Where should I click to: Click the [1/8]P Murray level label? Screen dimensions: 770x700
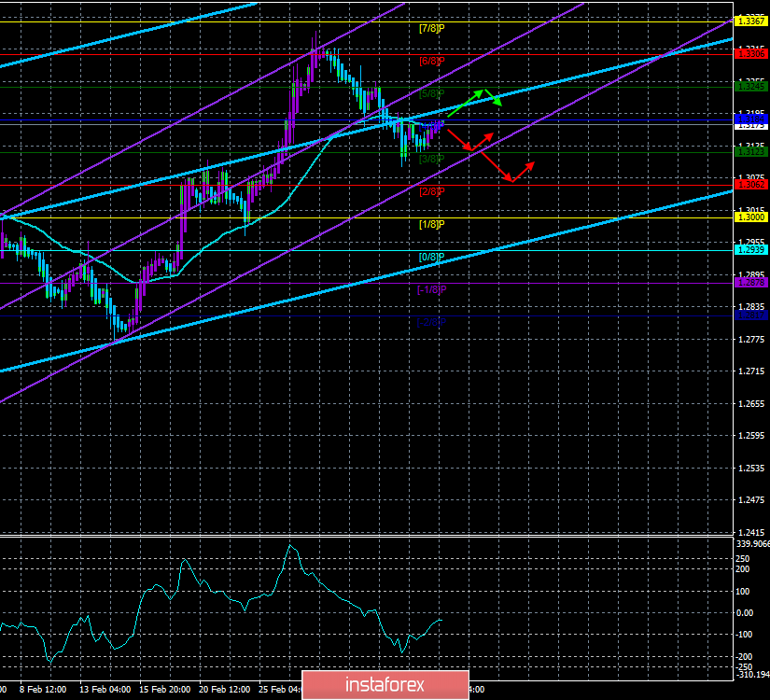tap(431, 225)
